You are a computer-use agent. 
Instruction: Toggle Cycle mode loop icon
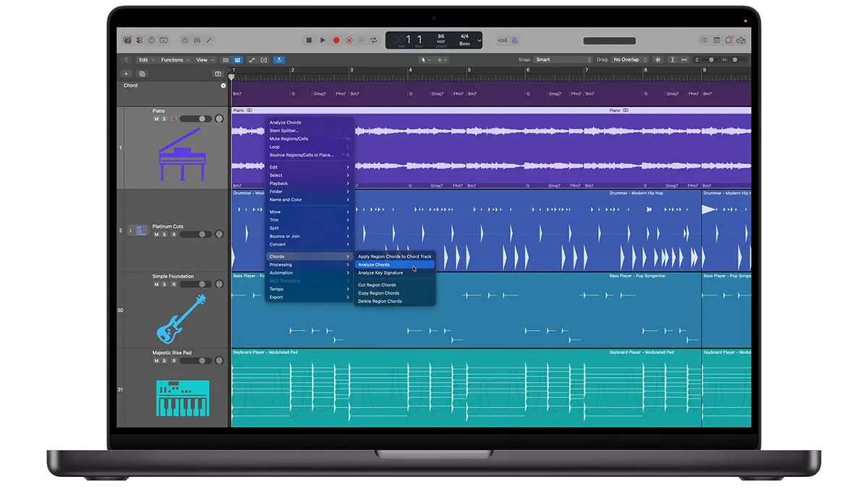pyautogui.click(x=374, y=41)
